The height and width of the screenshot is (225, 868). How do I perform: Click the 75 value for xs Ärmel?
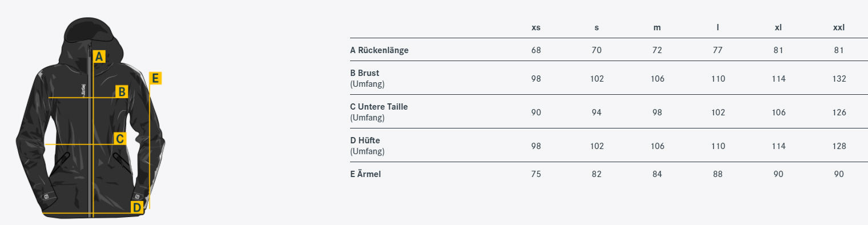536,174
